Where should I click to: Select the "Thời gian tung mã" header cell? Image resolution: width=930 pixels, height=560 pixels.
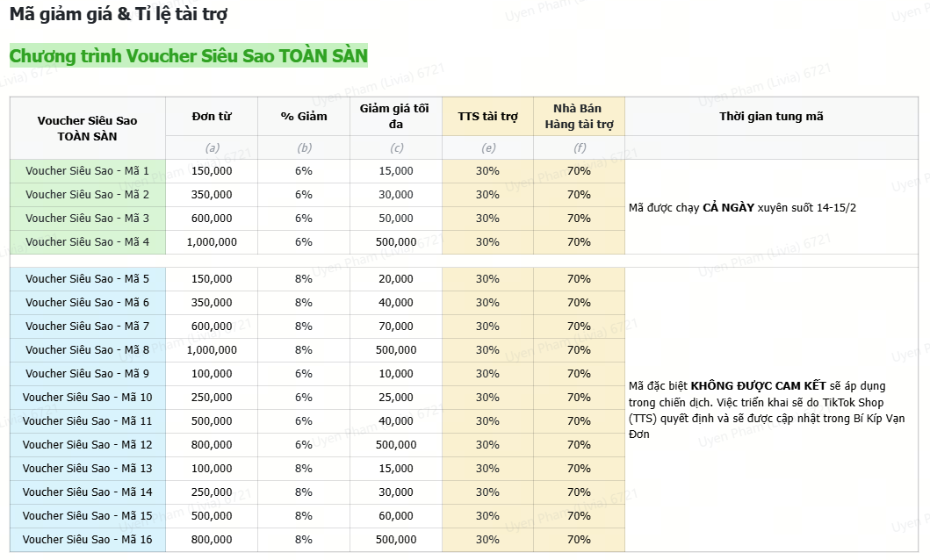[771, 116]
